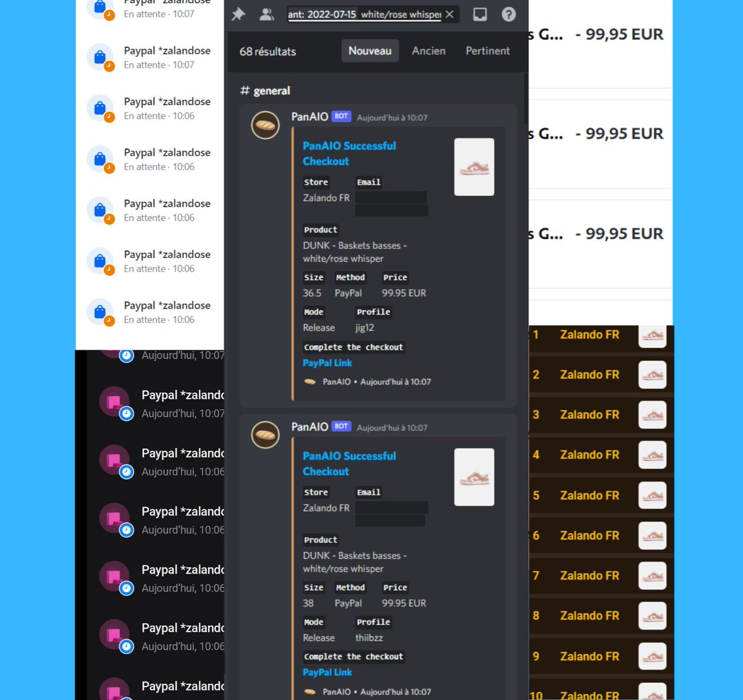Enlarge sneaker thumbnail in size 36.5 embed
The height and width of the screenshot is (700, 743).
[x=474, y=167]
